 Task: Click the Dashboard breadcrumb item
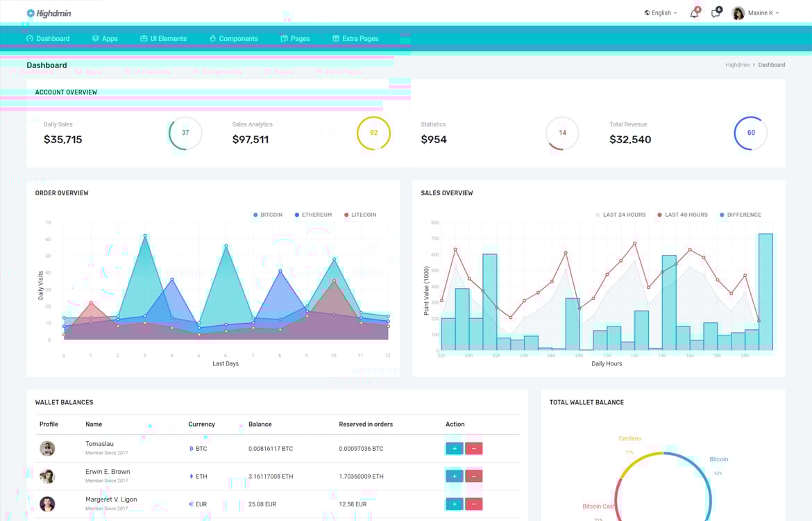click(772, 65)
